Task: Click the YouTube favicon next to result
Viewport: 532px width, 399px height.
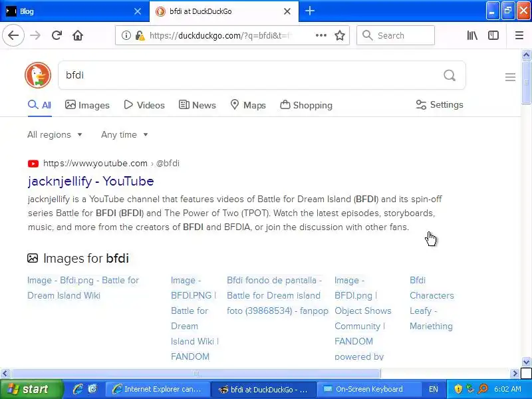Action: point(33,164)
